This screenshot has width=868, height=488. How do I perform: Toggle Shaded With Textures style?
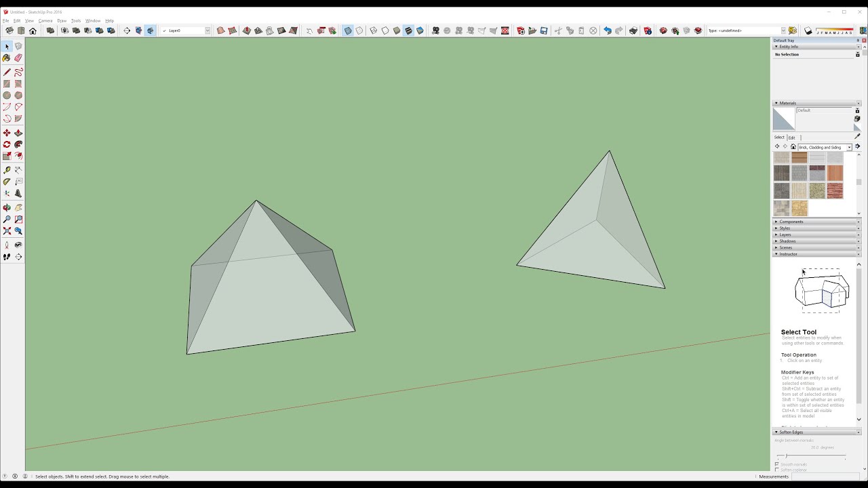(x=408, y=30)
